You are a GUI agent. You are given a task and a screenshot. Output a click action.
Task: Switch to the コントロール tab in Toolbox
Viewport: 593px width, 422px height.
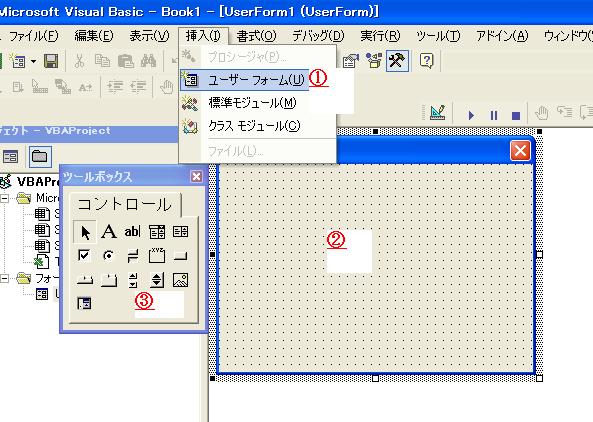click(x=125, y=205)
